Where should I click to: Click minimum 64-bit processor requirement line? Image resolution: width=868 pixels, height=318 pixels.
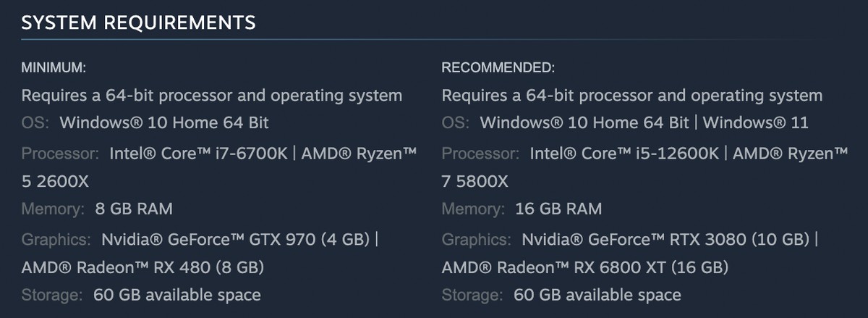212,96
